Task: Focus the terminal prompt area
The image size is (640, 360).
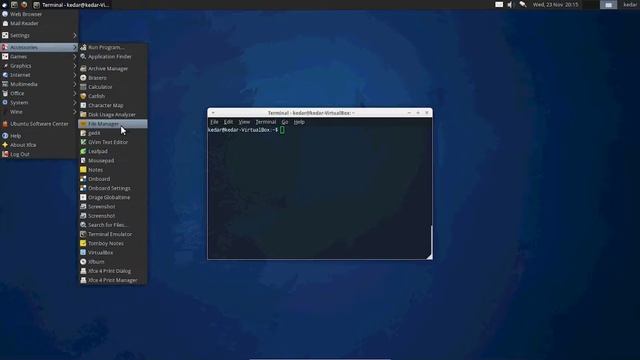Action: (x=319, y=192)
